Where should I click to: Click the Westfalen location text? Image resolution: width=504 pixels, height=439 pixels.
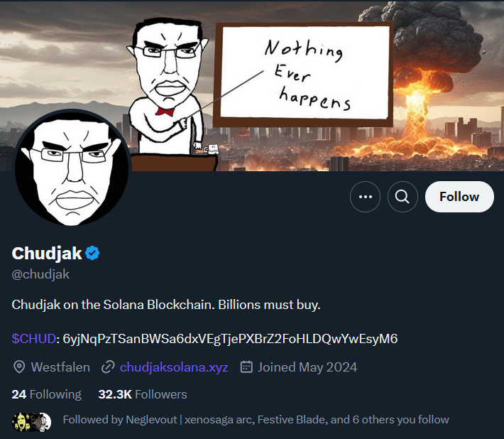[x=60, y=367]
